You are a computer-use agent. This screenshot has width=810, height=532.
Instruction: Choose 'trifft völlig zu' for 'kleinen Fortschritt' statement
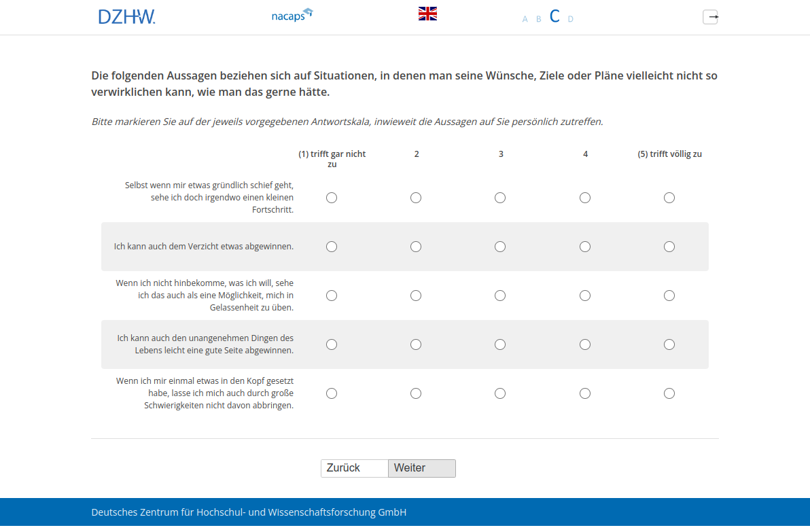pyautogui.click(x=669, y=198)
